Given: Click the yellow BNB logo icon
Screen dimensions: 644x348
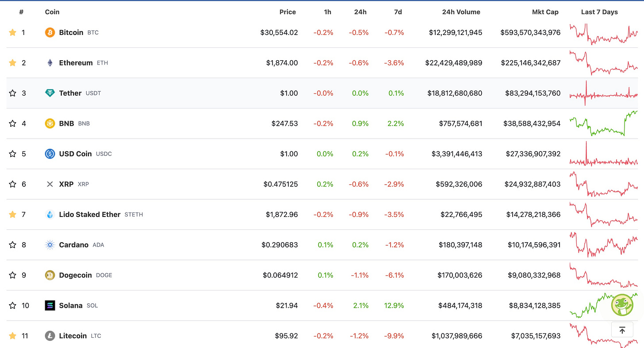Looking at the screenshot, I should coord(50,124).
